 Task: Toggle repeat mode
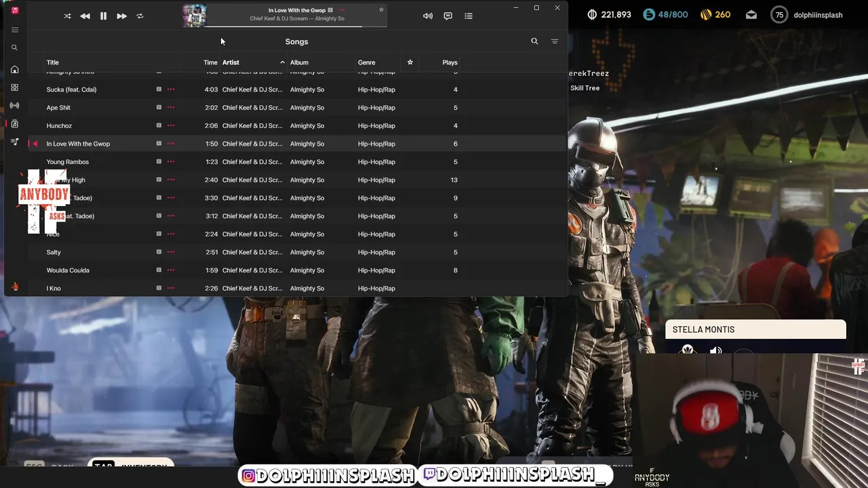click(x=140, y=16)
